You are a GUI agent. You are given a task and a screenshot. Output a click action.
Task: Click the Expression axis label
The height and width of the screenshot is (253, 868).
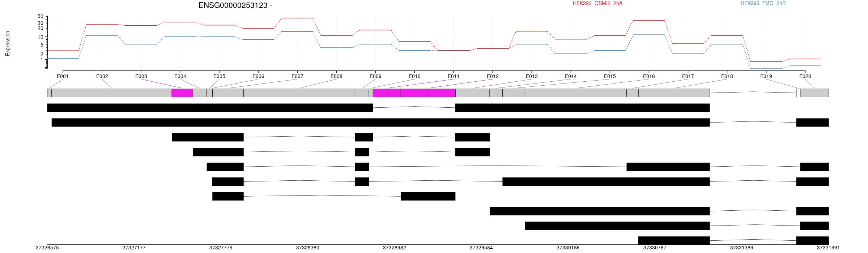tap(8, 43)
